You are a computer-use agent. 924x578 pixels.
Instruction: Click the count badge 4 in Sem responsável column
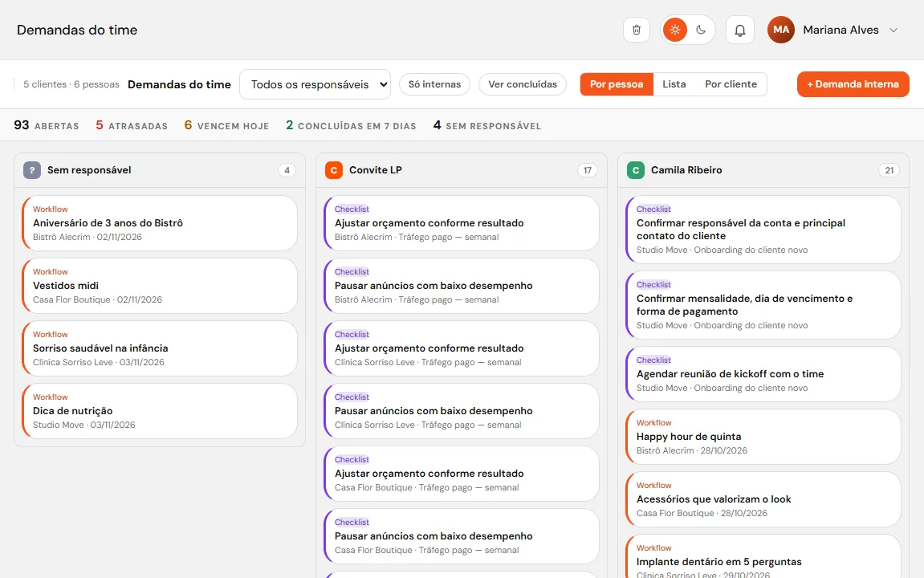(287, 170)
